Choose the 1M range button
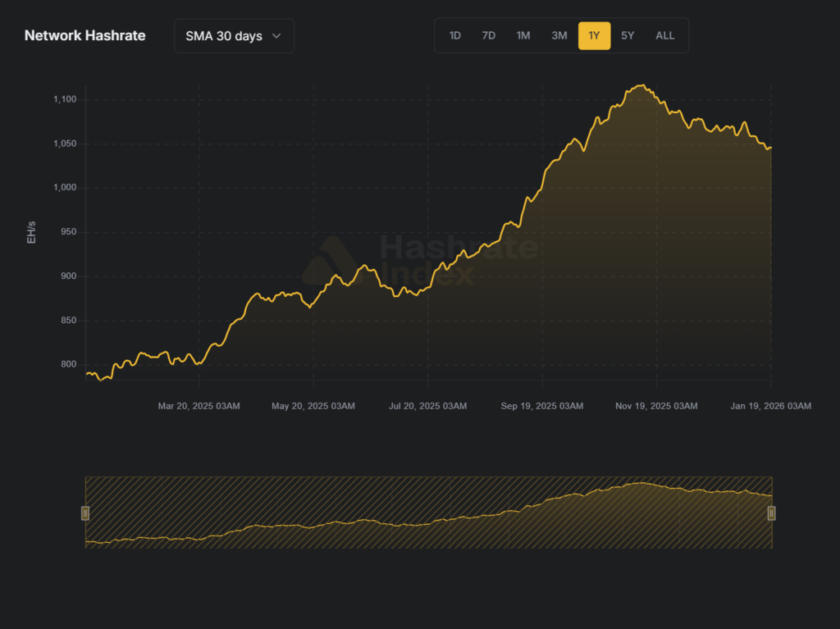 coord(523,36)
